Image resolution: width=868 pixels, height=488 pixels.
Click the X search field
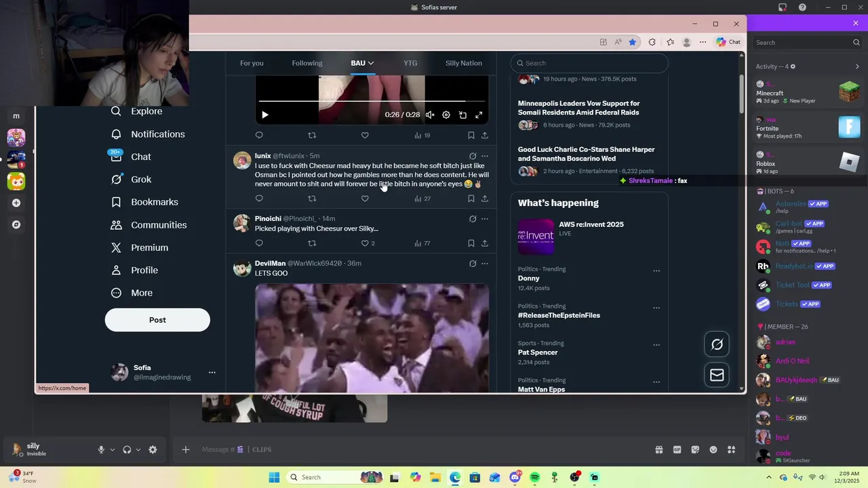589,63
